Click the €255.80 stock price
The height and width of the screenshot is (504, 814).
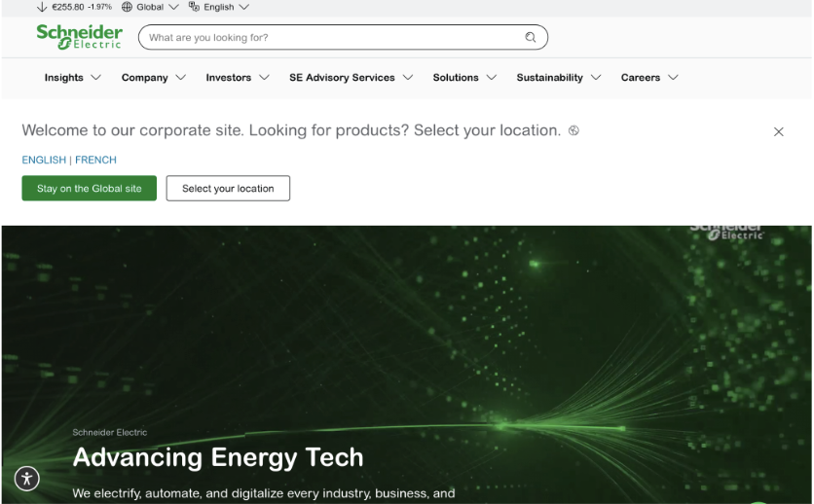click(68, 7)
